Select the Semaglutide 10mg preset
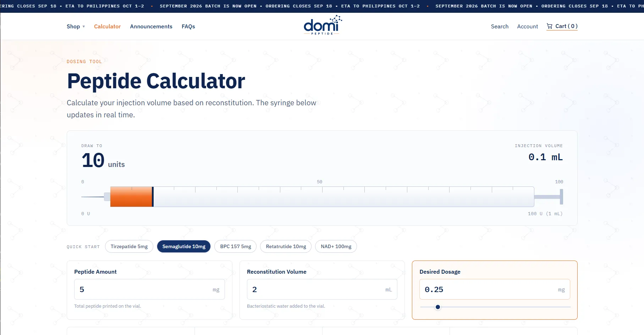 (184, 246)
